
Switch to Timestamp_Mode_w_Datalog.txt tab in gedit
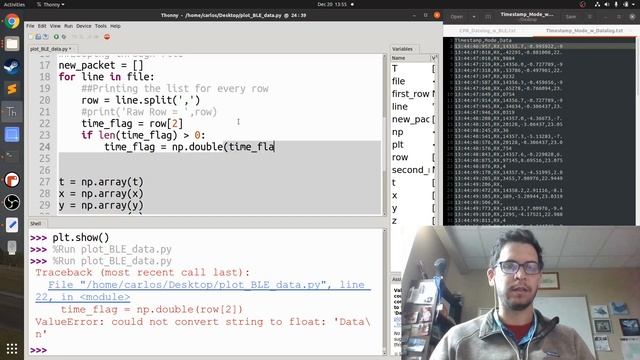584,31
